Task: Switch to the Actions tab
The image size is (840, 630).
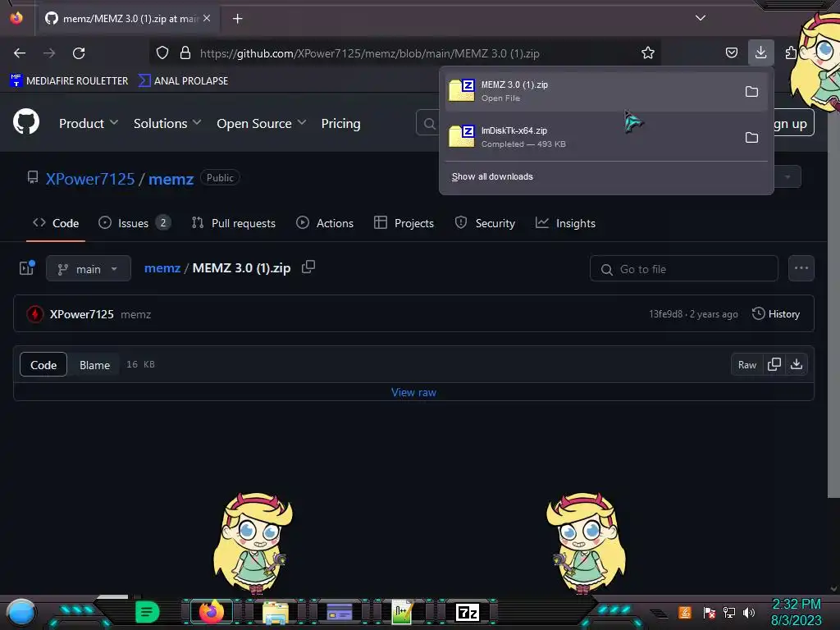Action: (x=325, y=223)
